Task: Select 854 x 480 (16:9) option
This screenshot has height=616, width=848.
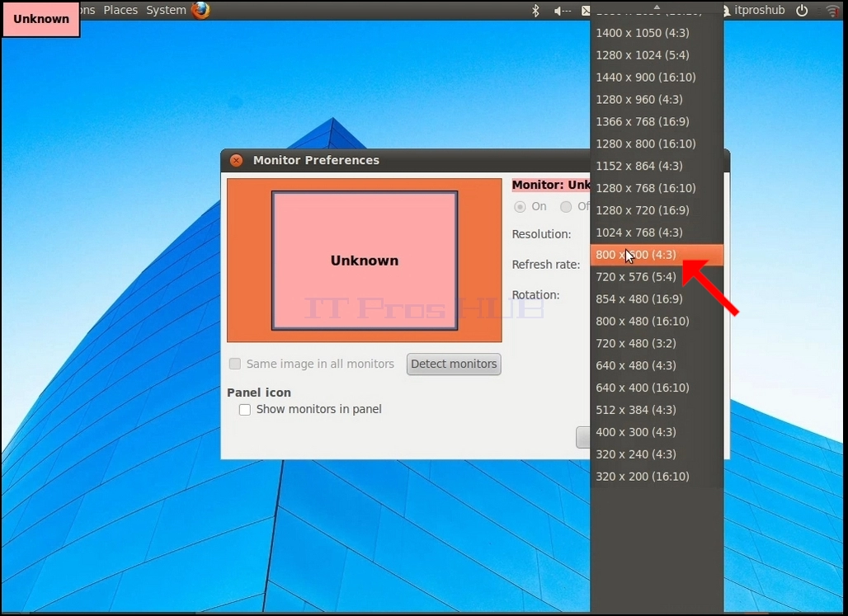Action: pyautogui.click(x=657, y=299)
